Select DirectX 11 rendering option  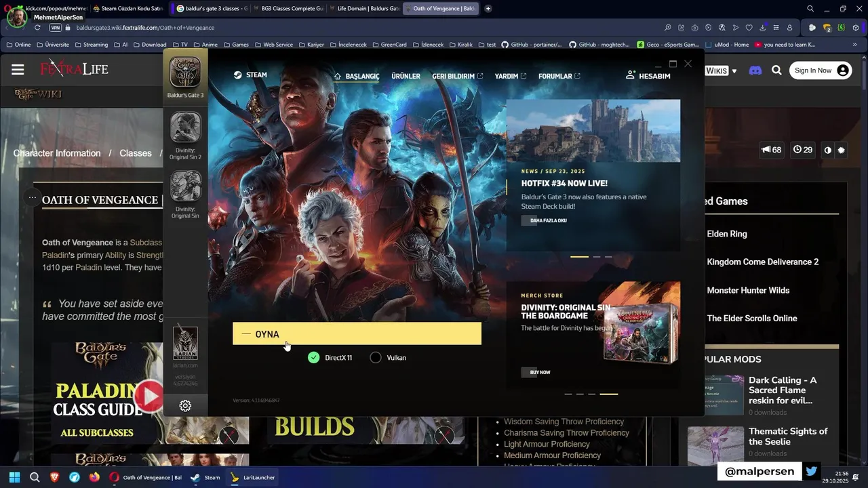330,357
